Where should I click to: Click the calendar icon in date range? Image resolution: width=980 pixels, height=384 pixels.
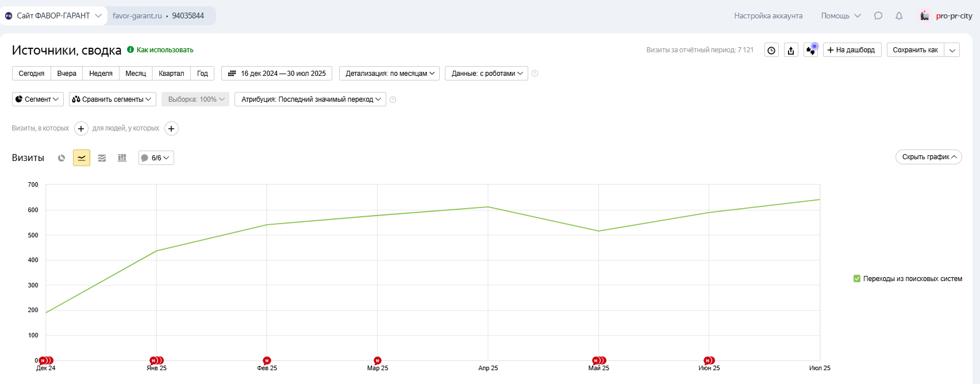click(x=232, y=74)
